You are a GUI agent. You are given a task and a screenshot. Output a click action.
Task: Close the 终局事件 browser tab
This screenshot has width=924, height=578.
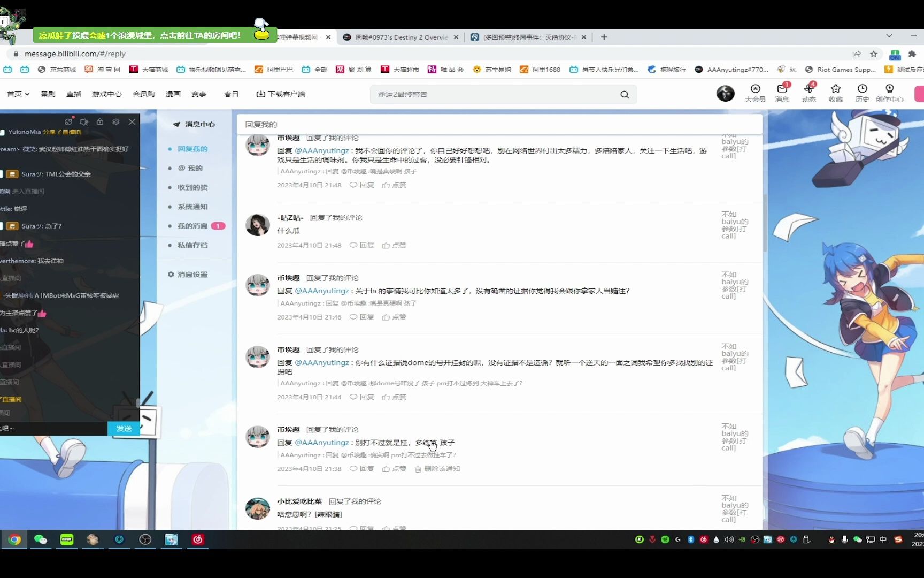584,37
